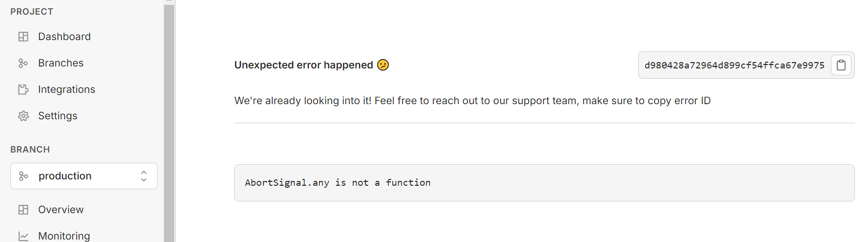The image size is (868, 242).
Task: Click the confused face emoji
Action: (383, 65)
